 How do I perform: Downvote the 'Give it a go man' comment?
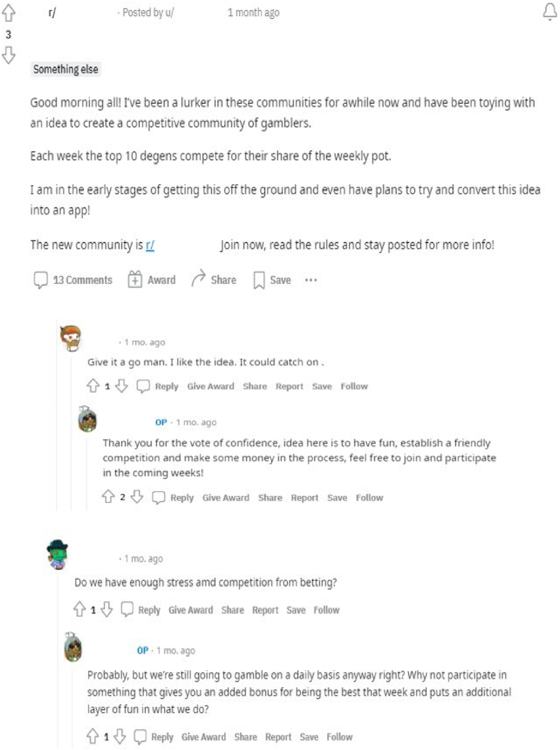pyautogui.click(x=121, y=386)
